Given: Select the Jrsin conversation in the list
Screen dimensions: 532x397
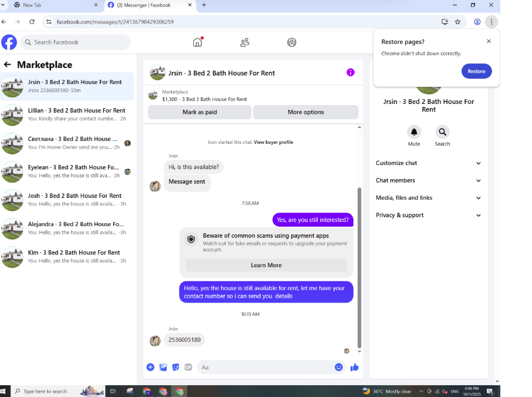Looking at the screenshot, I should tap(67, 86).
